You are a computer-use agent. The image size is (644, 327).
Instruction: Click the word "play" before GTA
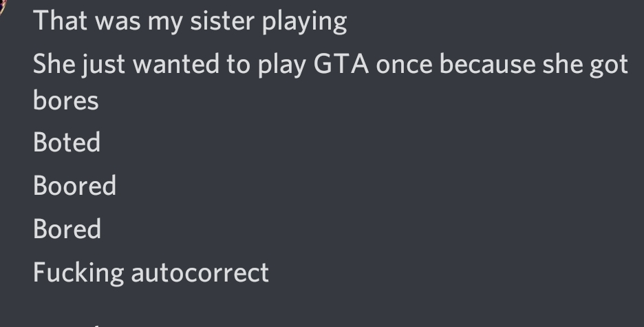282,65
